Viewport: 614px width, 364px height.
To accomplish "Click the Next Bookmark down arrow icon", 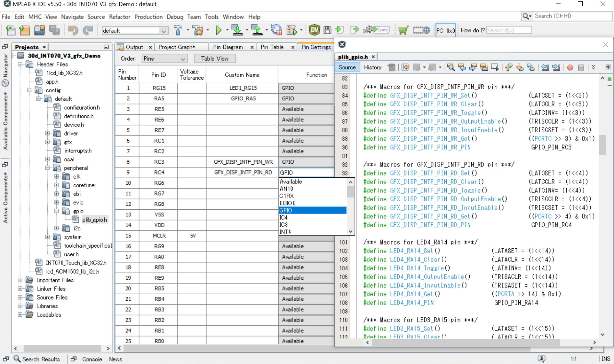I will (520, 67).
